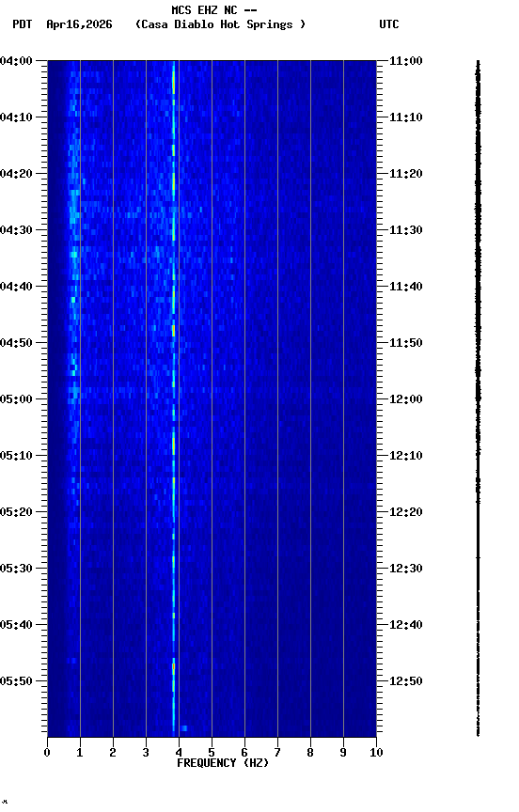Click the '5' frequency axis label
This screenshot has width=519, height=812.
[x=212, y=753]
